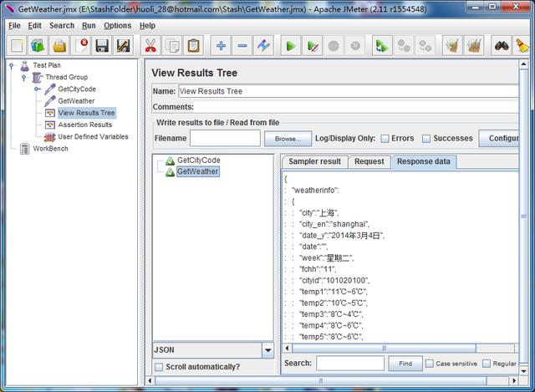Open the File menu
The image size is (535, 392).
(x=14, y=26)
